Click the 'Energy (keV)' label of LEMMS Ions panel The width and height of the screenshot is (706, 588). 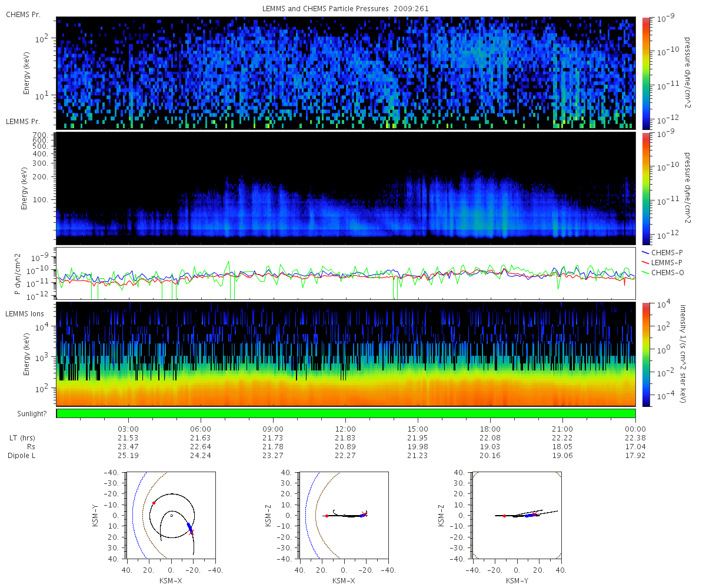[26, 354]
